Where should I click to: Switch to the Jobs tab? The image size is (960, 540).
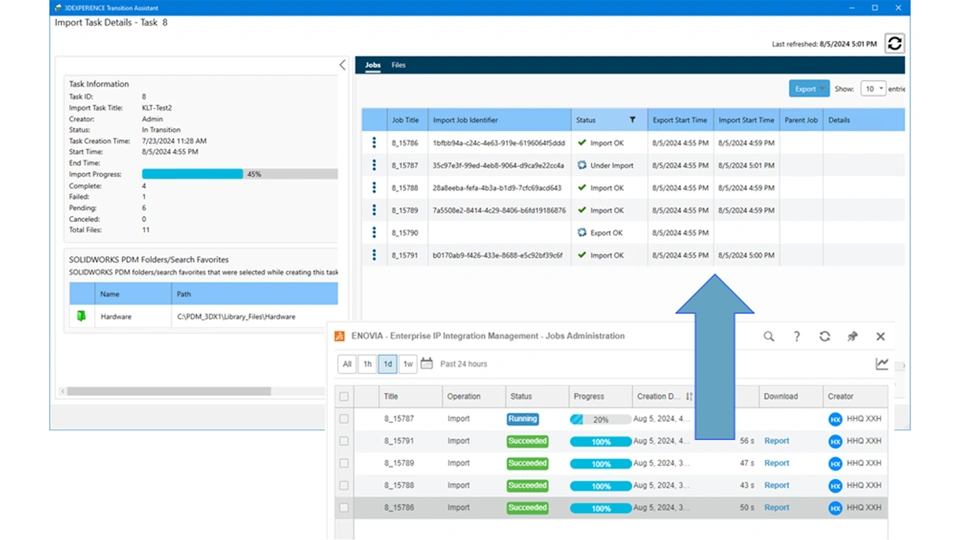click(x=373, y=65)
